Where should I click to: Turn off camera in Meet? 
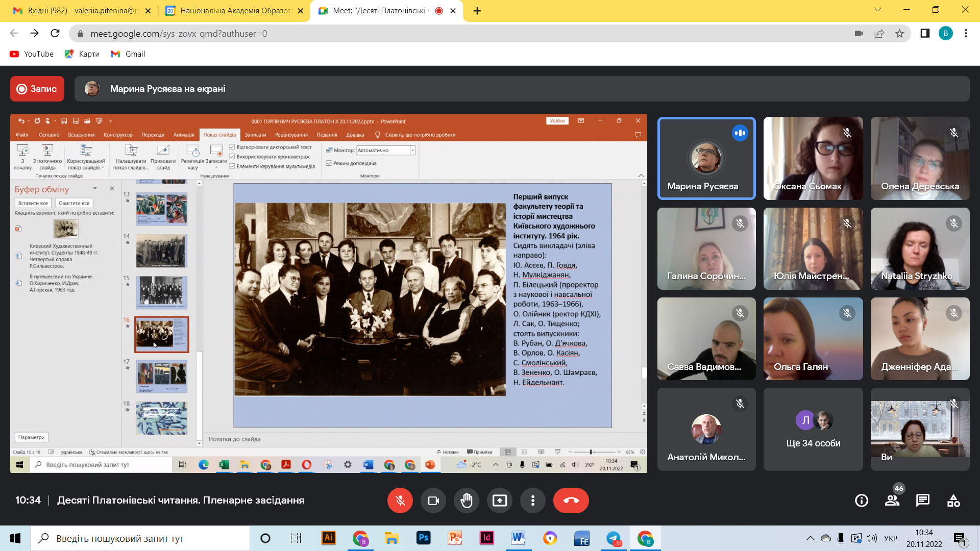click(433, 500)
